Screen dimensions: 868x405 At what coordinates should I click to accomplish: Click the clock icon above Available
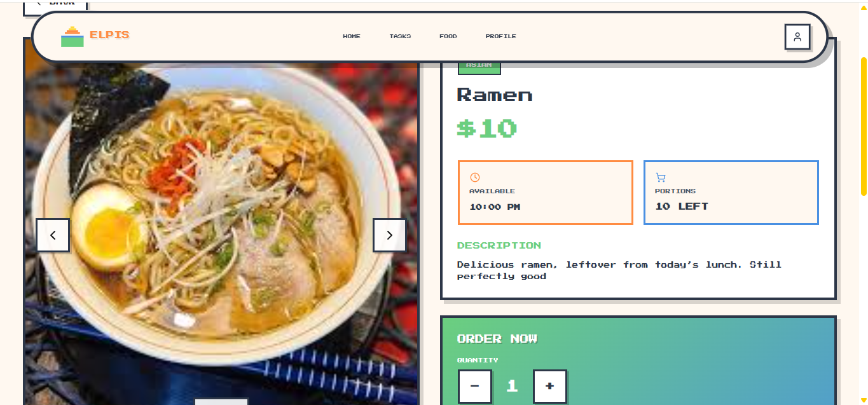[x=474, y=177]
